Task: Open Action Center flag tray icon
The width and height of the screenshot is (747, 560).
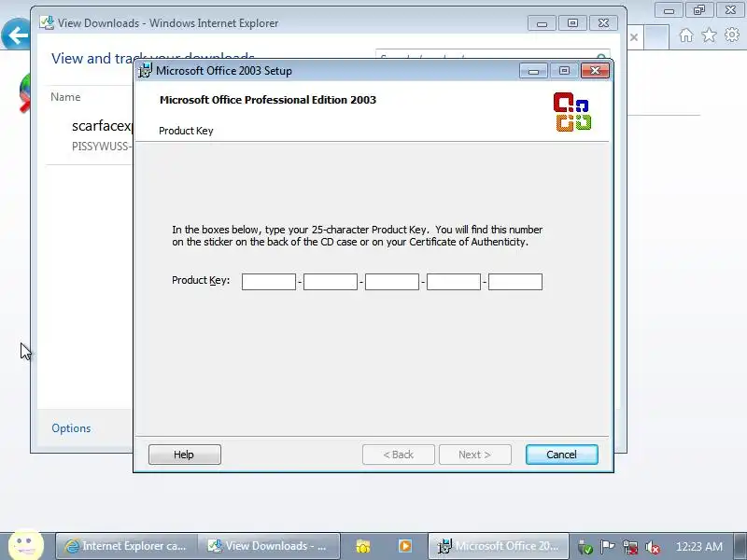Action: click(607, 547)
